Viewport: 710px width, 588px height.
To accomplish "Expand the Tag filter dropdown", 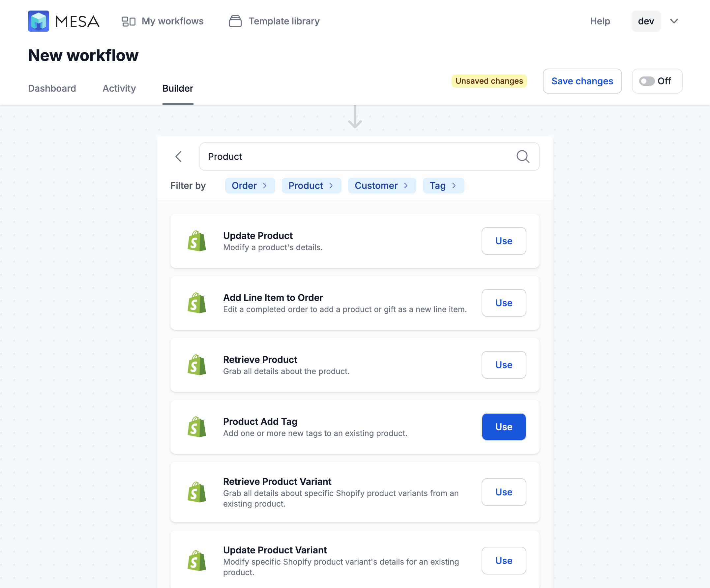I will 443,185.
